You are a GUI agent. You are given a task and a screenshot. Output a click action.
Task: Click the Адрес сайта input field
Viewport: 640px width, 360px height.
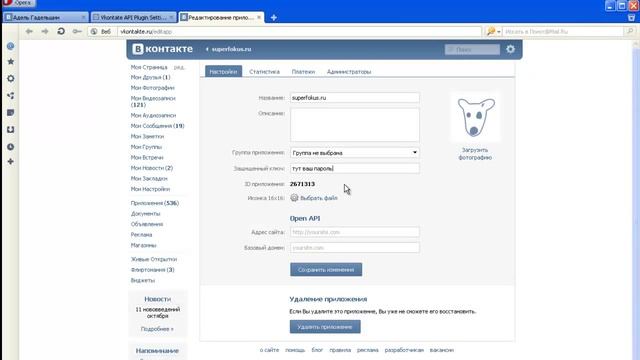(x=355, y=232)
